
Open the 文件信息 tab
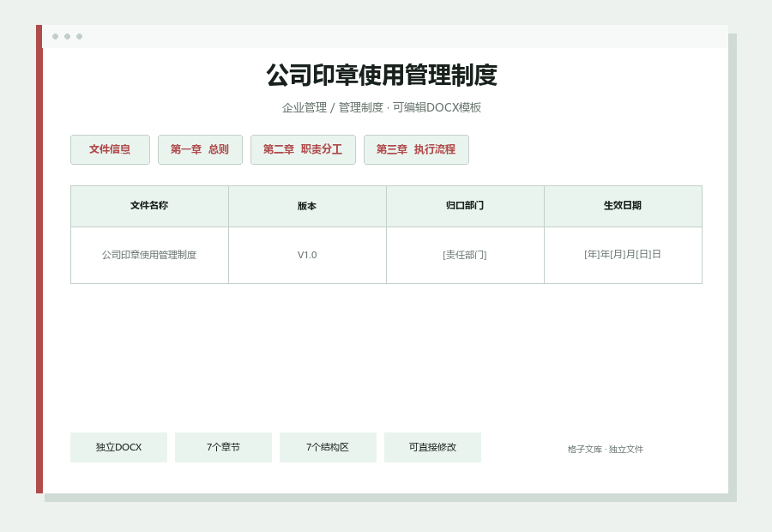pos(110,150)
